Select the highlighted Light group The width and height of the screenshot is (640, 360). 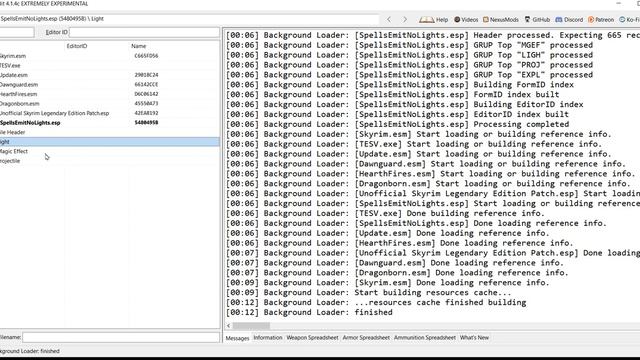(109, 142)
